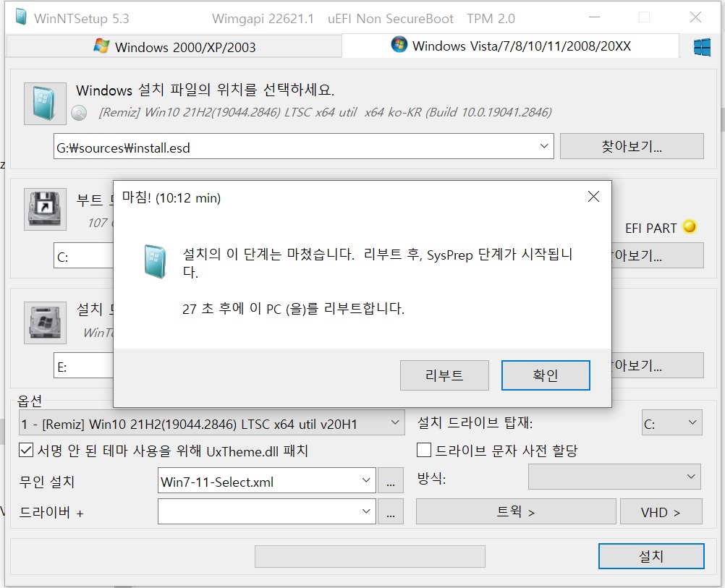This screenshot has height=588, width=725.
Task: Click the 무인 설치 label
Action: pos(47,482)
